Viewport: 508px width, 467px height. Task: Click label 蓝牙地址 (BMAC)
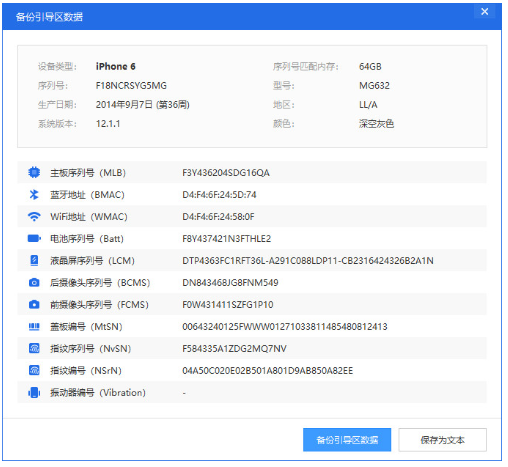coord(87,195)
